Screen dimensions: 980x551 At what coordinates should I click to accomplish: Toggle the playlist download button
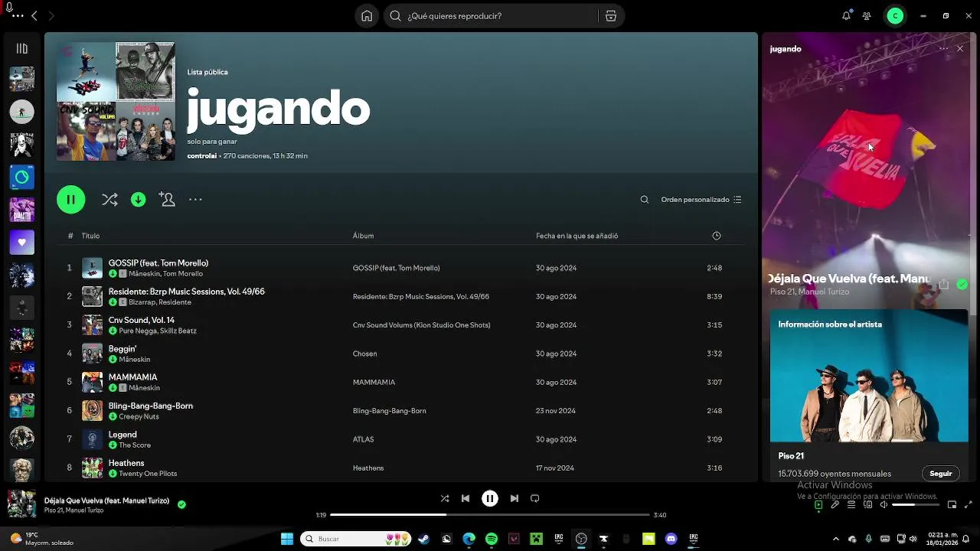139,200
